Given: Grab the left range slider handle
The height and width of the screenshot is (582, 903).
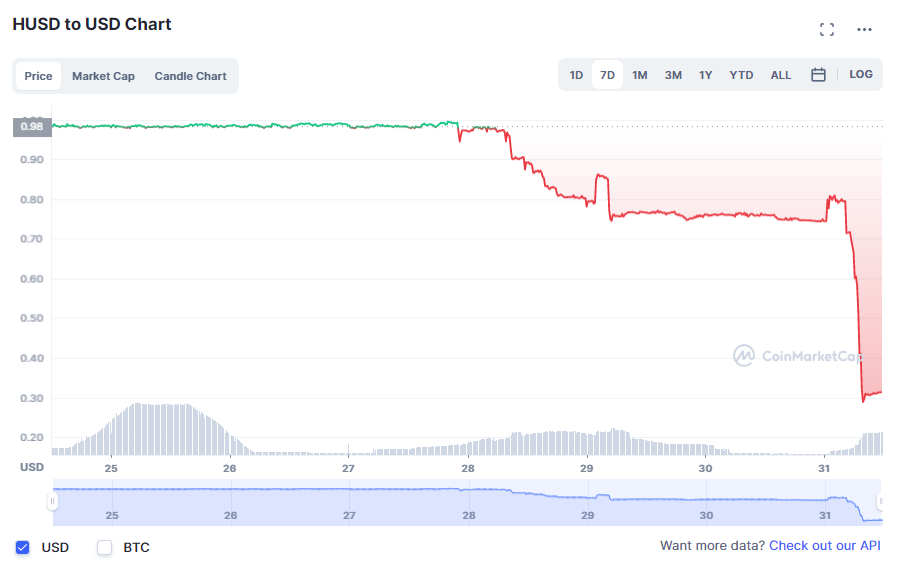Looking at the screenshot, I should (52, 501).
